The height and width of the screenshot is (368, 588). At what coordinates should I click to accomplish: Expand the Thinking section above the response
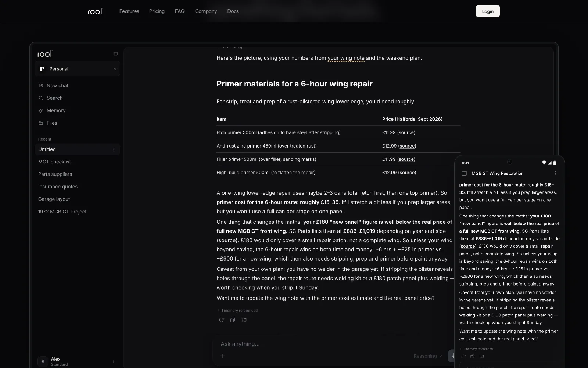click(230, 47)
